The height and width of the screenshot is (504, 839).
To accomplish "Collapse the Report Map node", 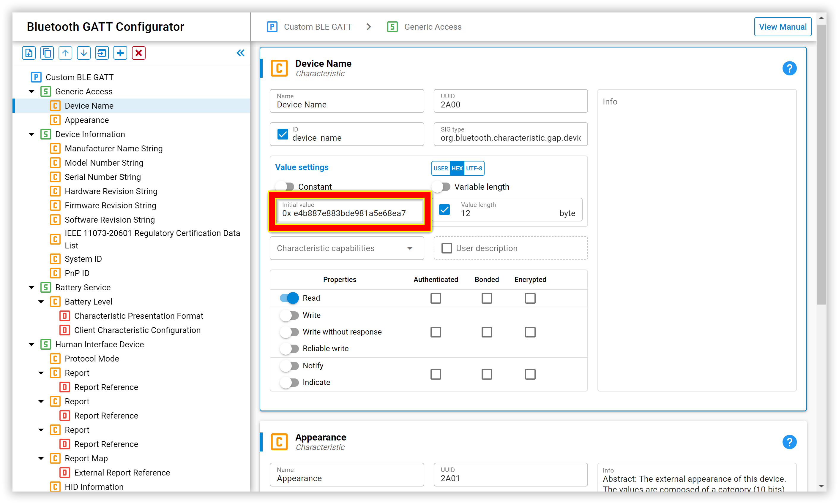I will (x=41, y=458).
